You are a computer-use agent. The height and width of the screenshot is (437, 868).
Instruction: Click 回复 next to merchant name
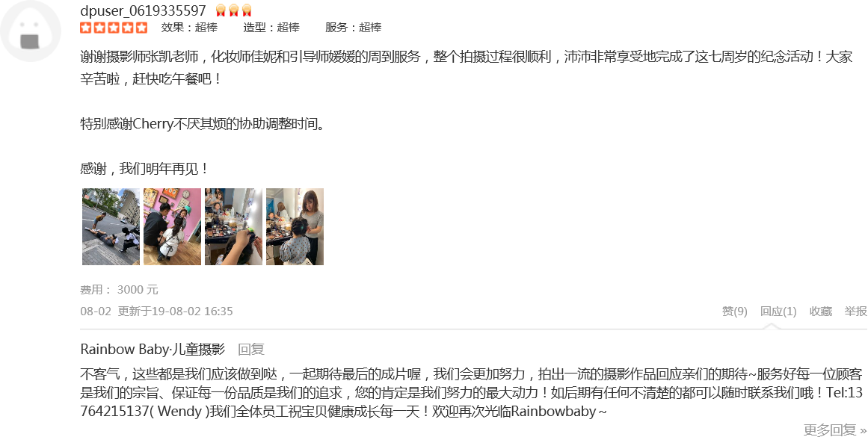click(251, 349)
